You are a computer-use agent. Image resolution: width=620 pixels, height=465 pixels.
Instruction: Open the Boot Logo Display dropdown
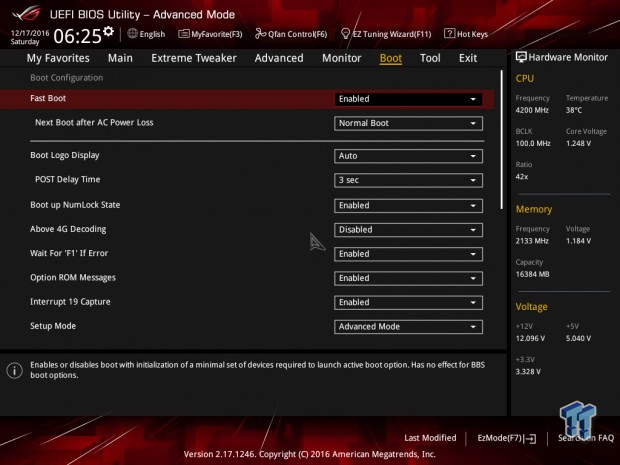[x=408, y=156]
